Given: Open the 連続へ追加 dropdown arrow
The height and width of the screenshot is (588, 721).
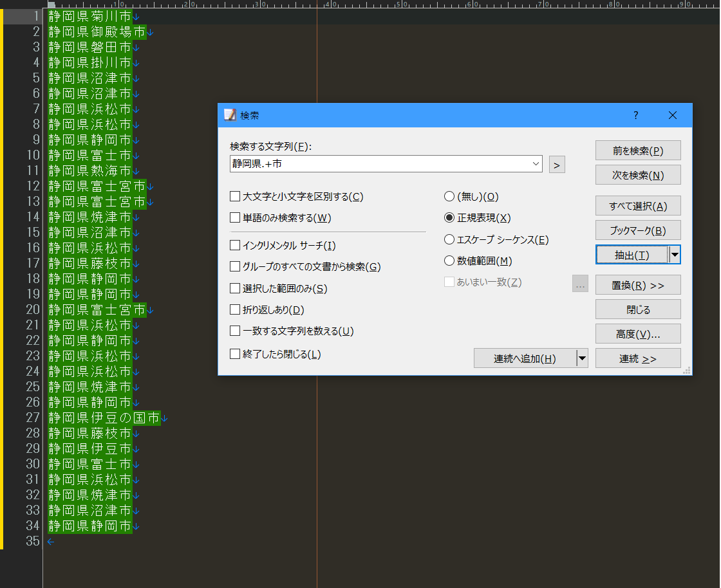Looking at the screenshot, I should (x=582, y=358).
